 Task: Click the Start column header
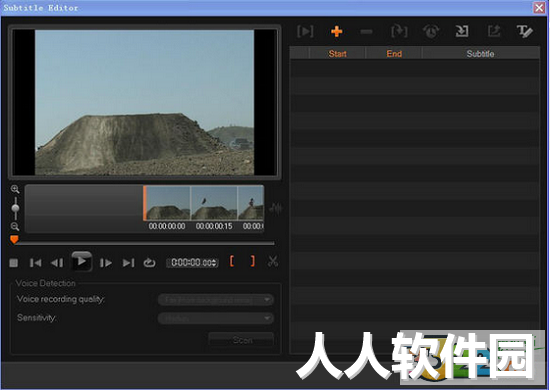[337, 54]
